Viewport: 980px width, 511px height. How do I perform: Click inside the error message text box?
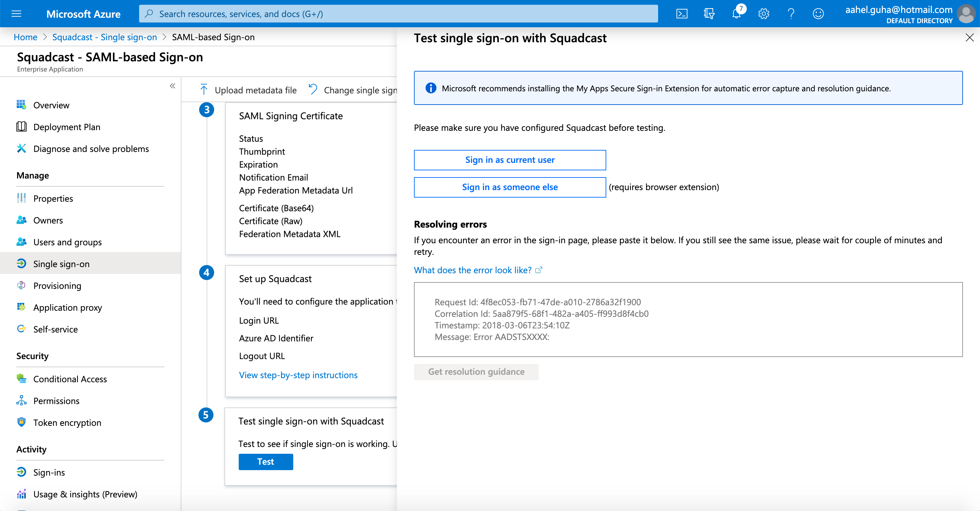[687, 319]
